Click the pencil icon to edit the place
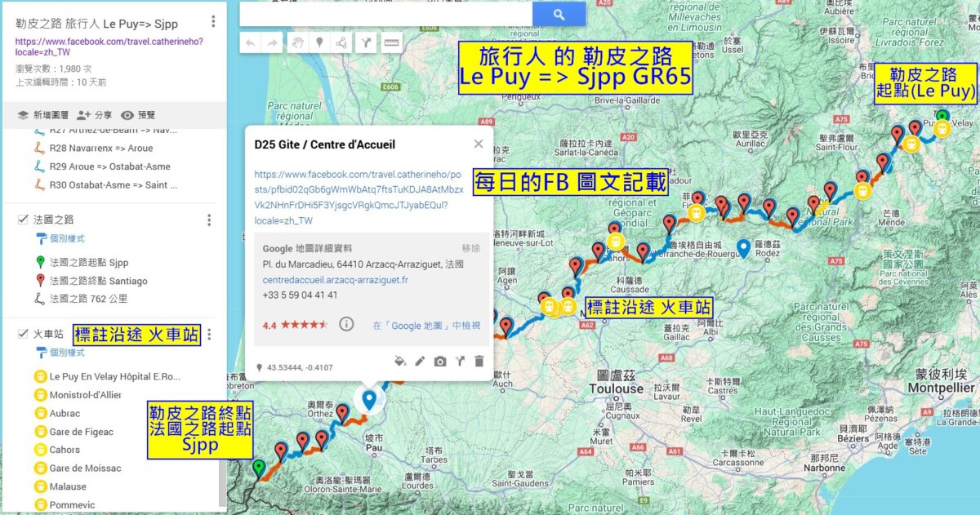980x515 pixels. pos(419,361)
